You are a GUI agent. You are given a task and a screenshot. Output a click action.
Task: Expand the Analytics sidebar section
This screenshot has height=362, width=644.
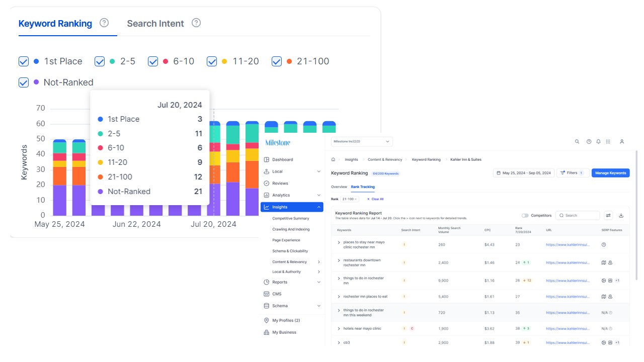tap(319, 195)
